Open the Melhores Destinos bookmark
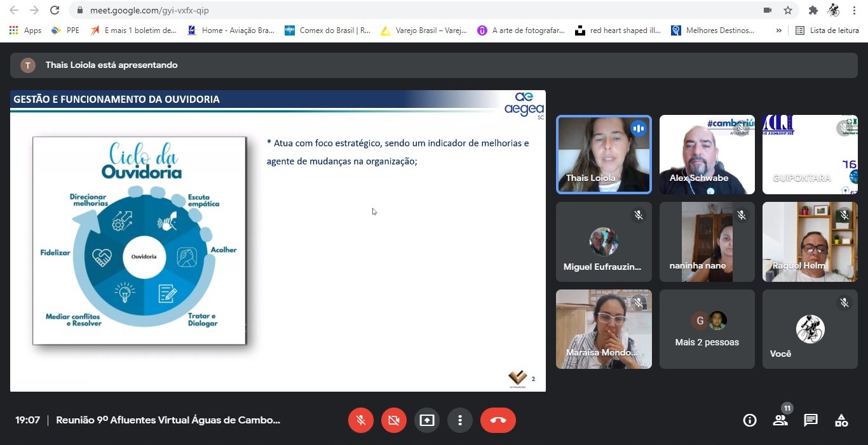 pyautogui.click(x=713, y=30)
